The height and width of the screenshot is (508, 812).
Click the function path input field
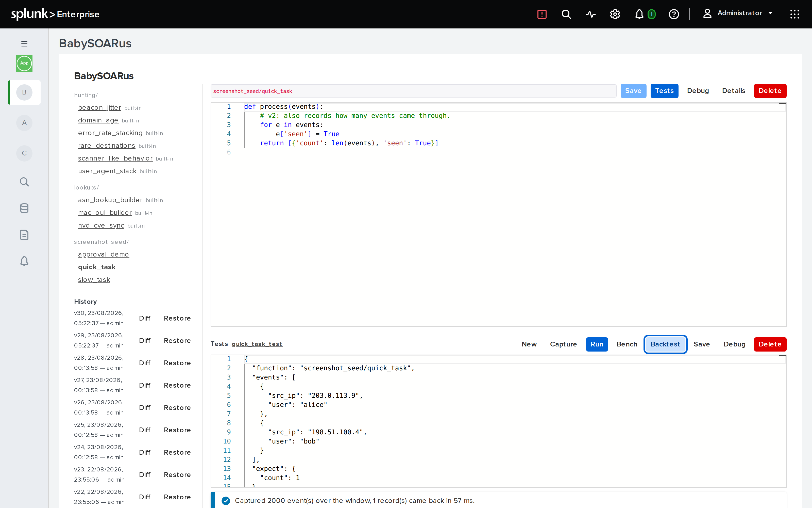413,91
